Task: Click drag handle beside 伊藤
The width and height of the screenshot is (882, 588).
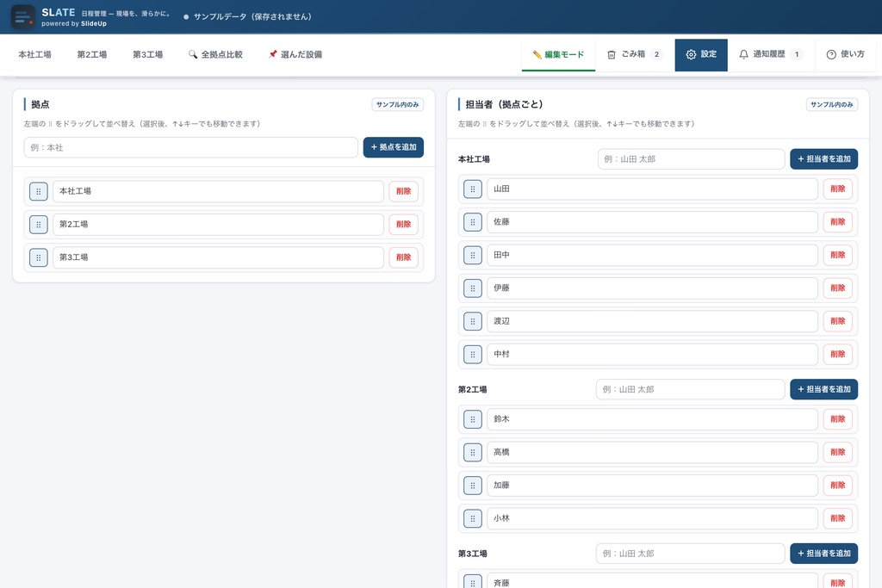Action: 473,288
